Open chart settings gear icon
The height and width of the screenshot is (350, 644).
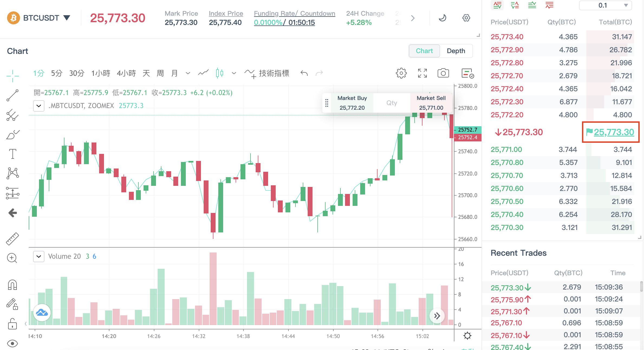(401, 73)
